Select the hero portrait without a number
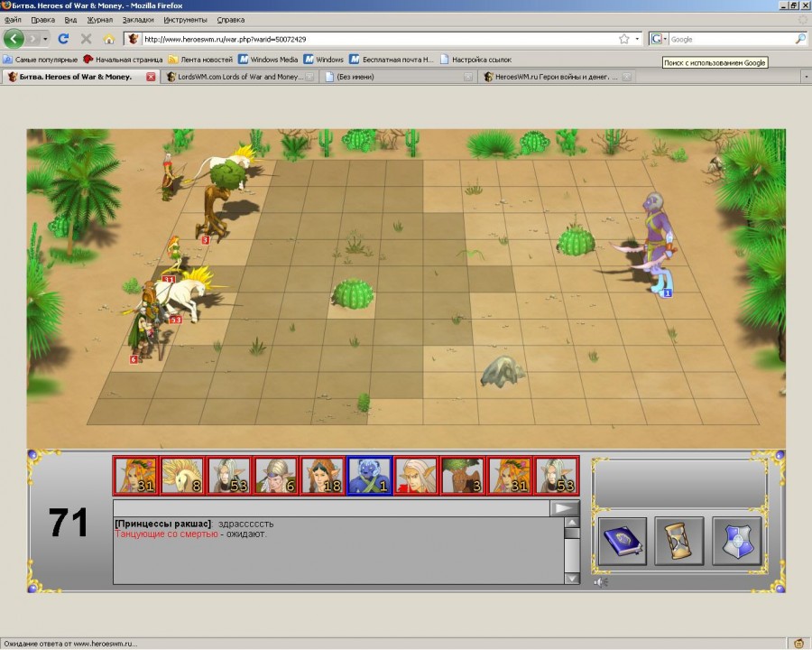The height and width of the screenshot is (650, 812). pyautogui.click(x=416, y=476)
